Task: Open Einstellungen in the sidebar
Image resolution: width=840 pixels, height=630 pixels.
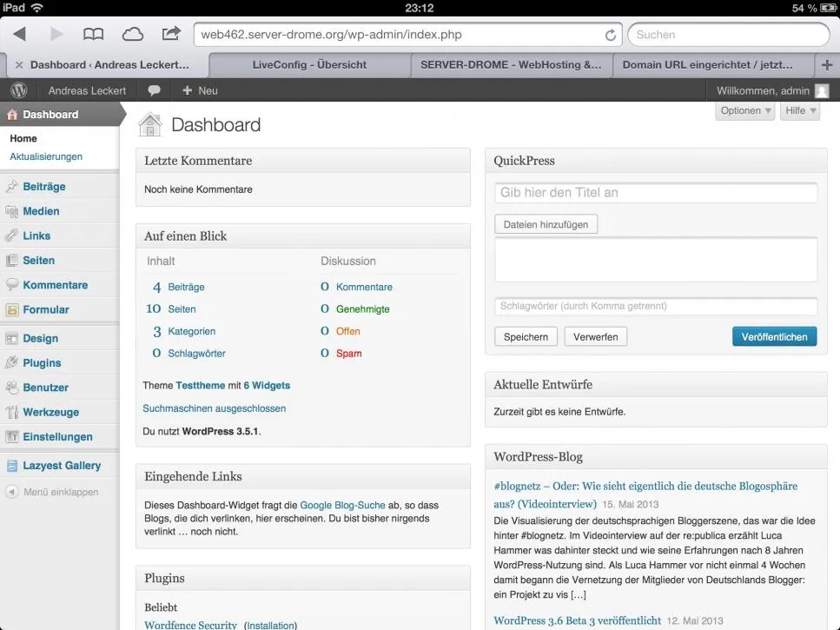Action: coord(59,436)
